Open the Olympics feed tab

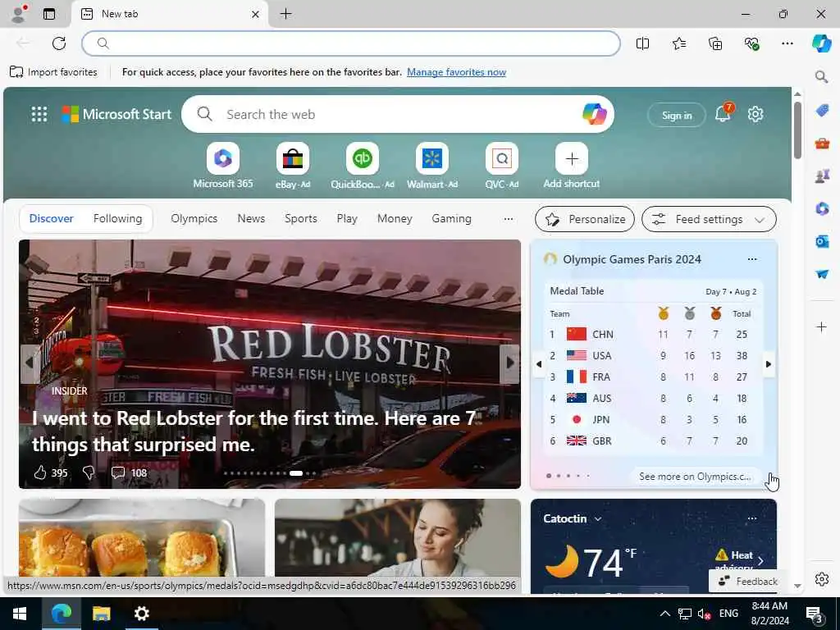coord(194,218)
